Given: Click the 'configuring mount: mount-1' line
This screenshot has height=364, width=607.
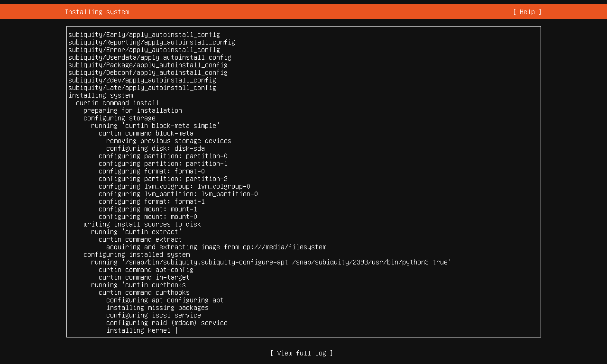Looking at the screenshot, I should tap(147, 209).
